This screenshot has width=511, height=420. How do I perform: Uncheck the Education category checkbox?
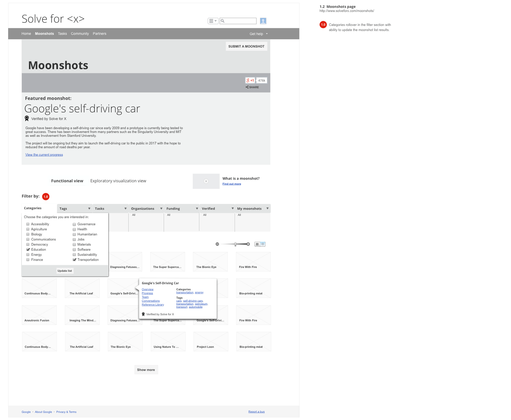(x=28, y=250)
